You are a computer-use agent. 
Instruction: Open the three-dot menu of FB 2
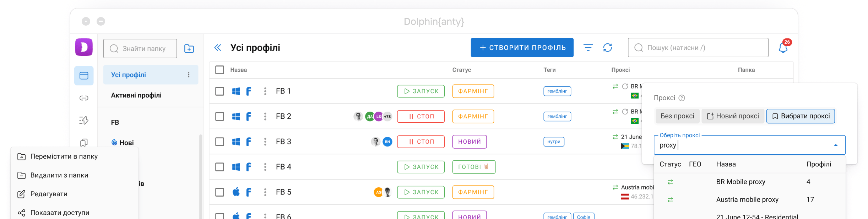click(265, 116)
